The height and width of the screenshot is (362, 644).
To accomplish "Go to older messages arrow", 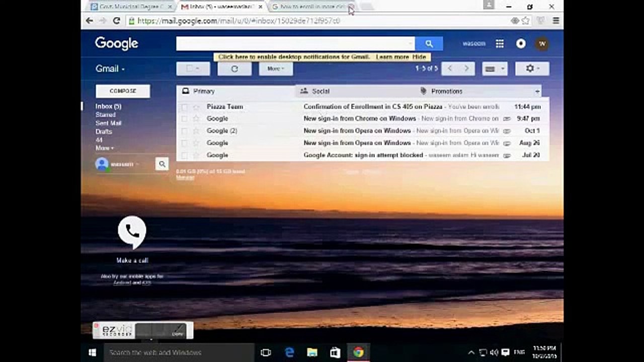I will pos(466,69).
